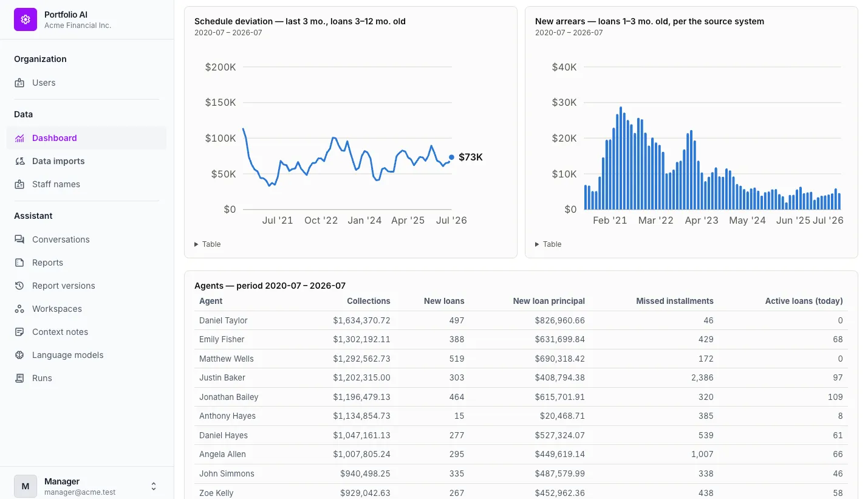
Task: Select the Dashboard menu item
Action: click(x=86, y=138)
